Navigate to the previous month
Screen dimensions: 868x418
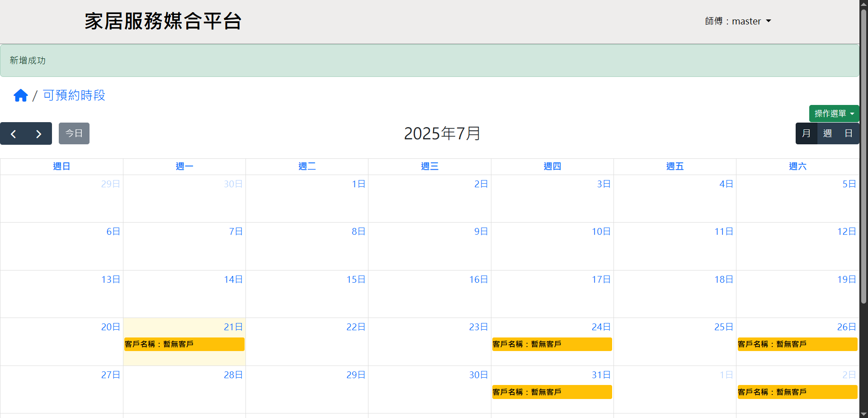(x=13, y=134)
